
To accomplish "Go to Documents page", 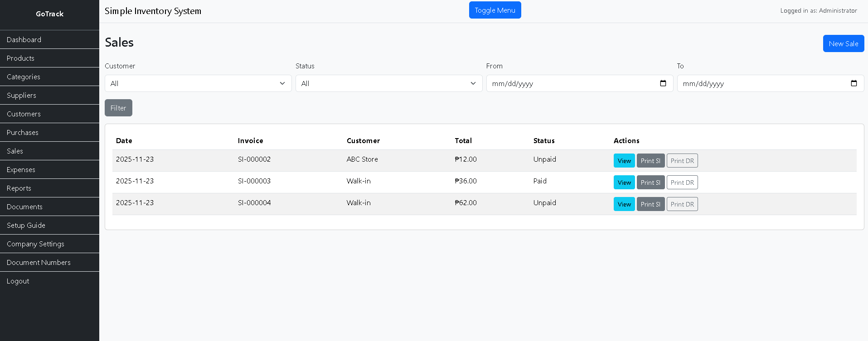I will click(49, 207).
